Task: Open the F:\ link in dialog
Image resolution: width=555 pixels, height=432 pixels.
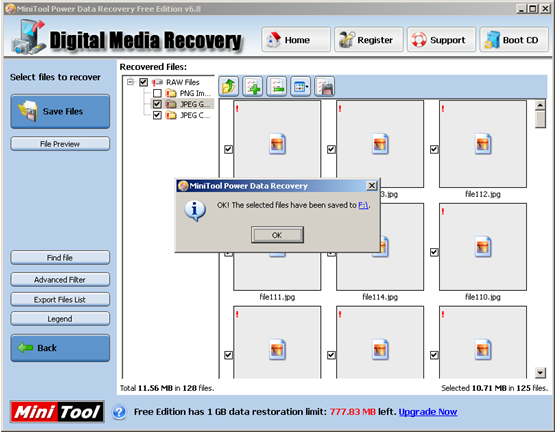Action: click(363, 205)
